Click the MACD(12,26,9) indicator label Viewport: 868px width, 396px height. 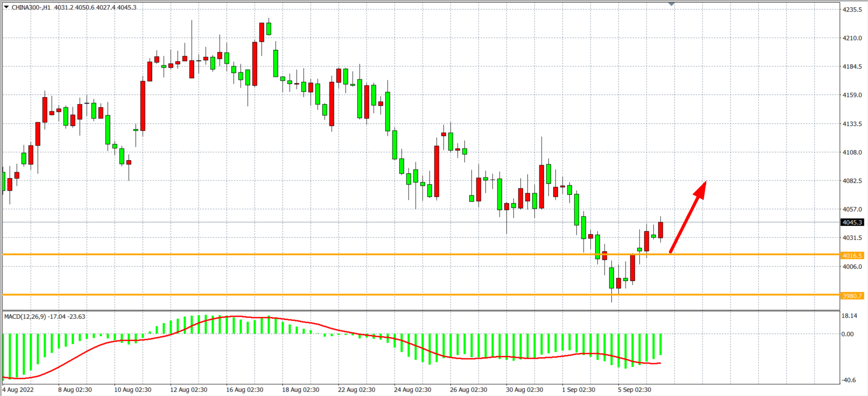(45, 317)
